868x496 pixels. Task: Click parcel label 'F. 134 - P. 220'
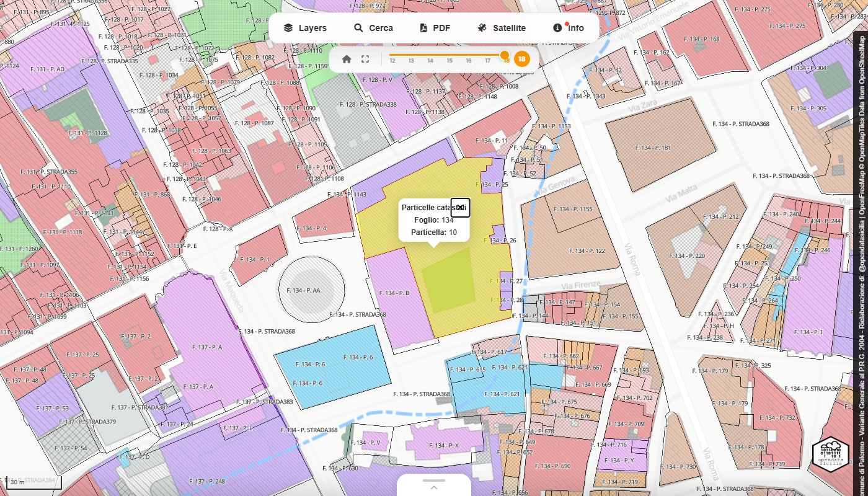tap(687, 255)
